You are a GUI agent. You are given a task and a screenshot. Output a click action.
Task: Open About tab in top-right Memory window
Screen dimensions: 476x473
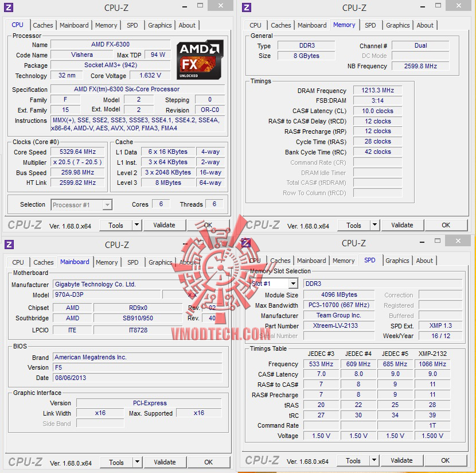(x=425, y=25)
